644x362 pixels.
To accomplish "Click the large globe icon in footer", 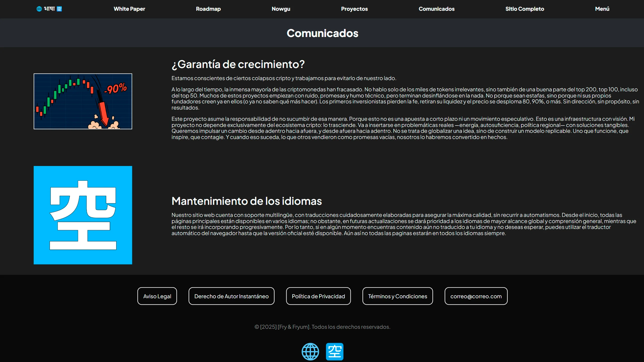I will click(310, 351).
